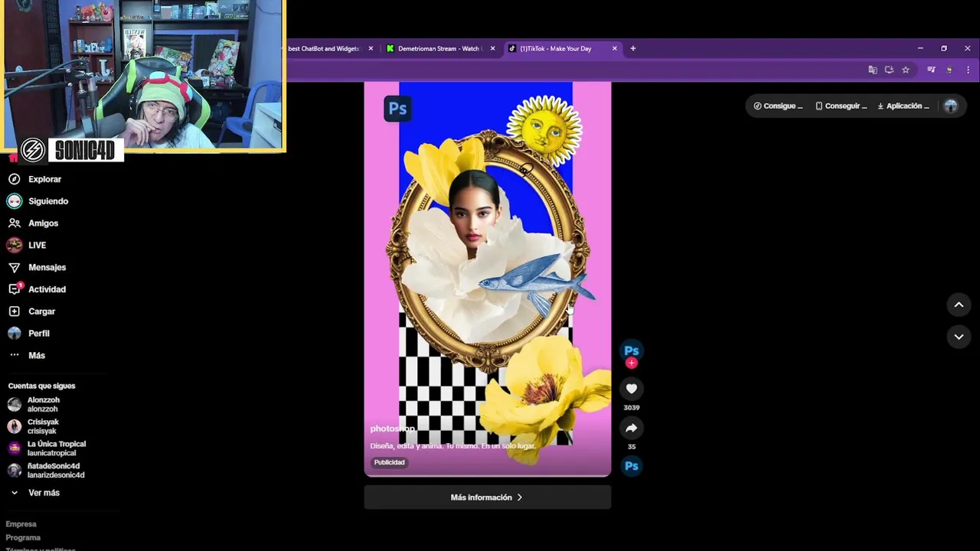The width and height of the screenshot is (980, 551).
Task: Click the Más información button
Action: 488,497
